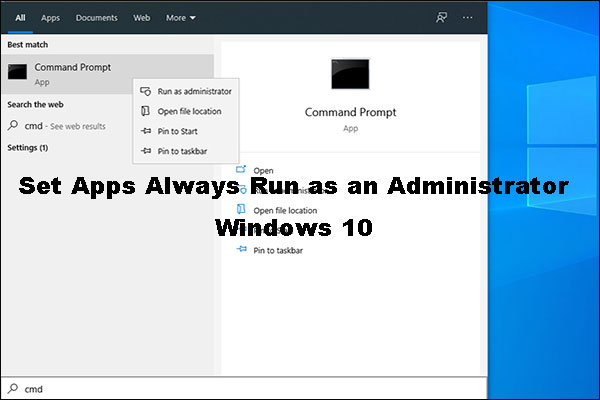Click the Command Prompt icon in results list
The width and height of the screenshot is (600, 400).
coord(18,72)
